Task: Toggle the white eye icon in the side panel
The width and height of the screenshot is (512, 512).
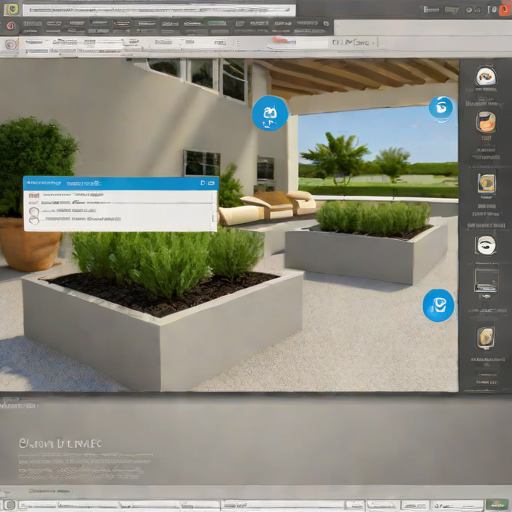Action: pyautogui.click(x=486, y=245)
